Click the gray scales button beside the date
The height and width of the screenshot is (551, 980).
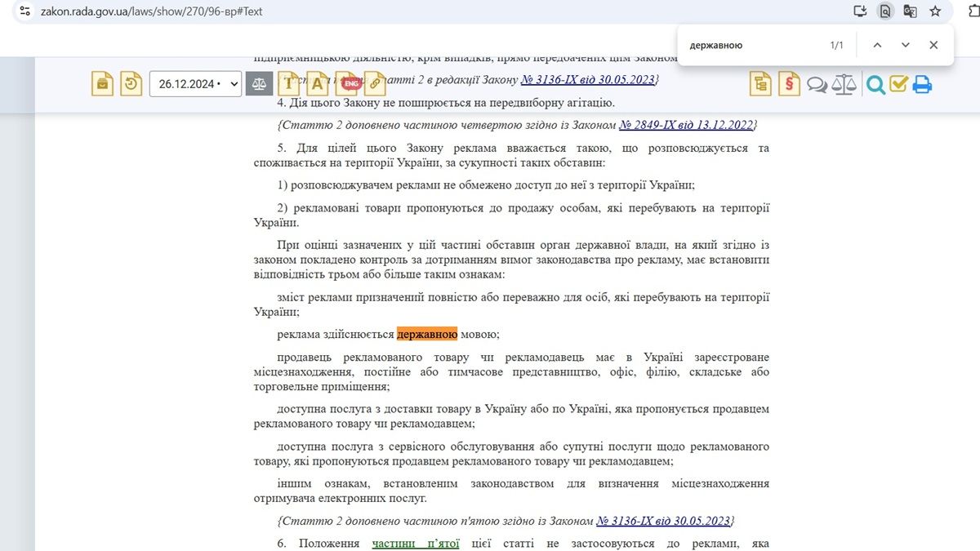pyautogui.click(x=259, y=84)
